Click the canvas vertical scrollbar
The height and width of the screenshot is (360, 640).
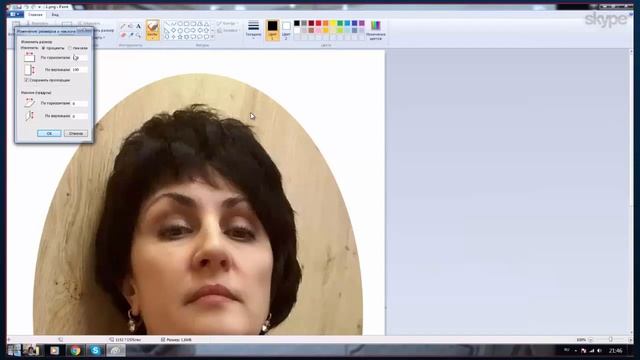[x=631, y=192]
